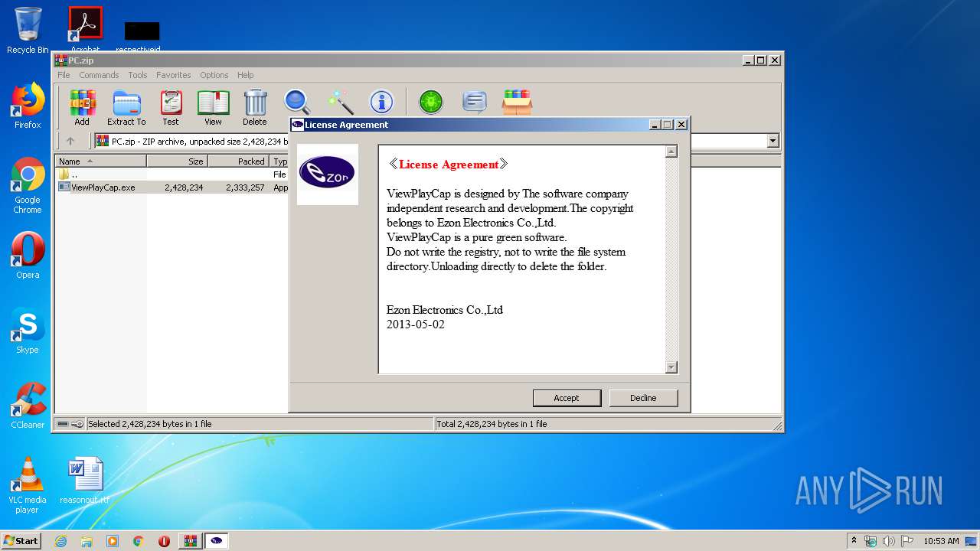Accept the License Agreement

tap(567, 398)
